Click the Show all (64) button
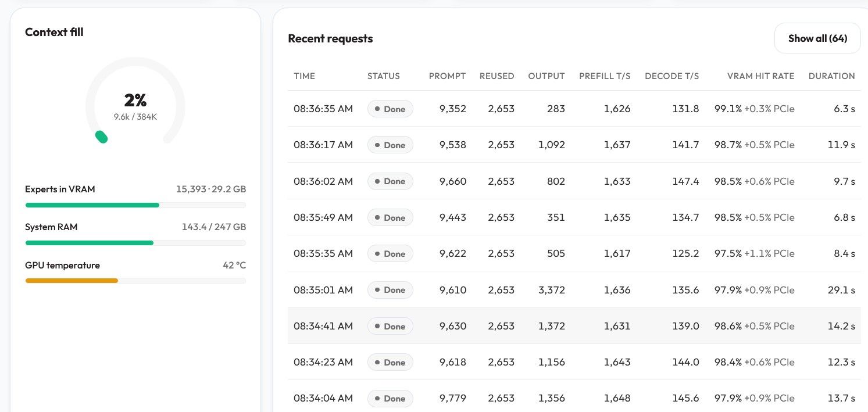The width and height of the screenshot is (868, 412). [x=817, y=38]
